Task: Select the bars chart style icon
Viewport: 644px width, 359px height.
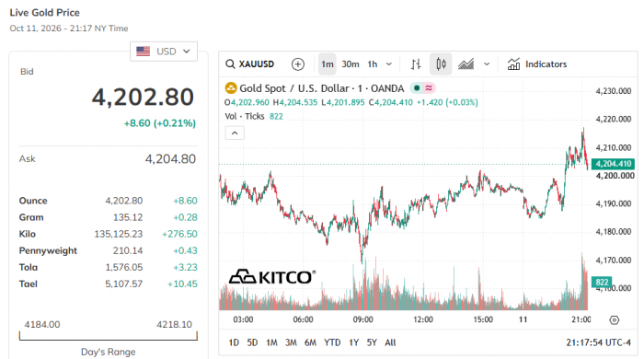Action: pos(416,64)
